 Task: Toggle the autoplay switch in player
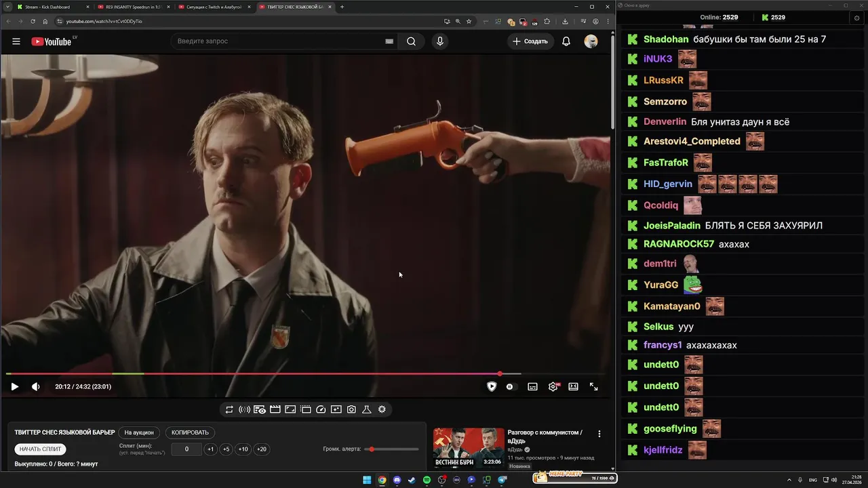tap(510, 386)
